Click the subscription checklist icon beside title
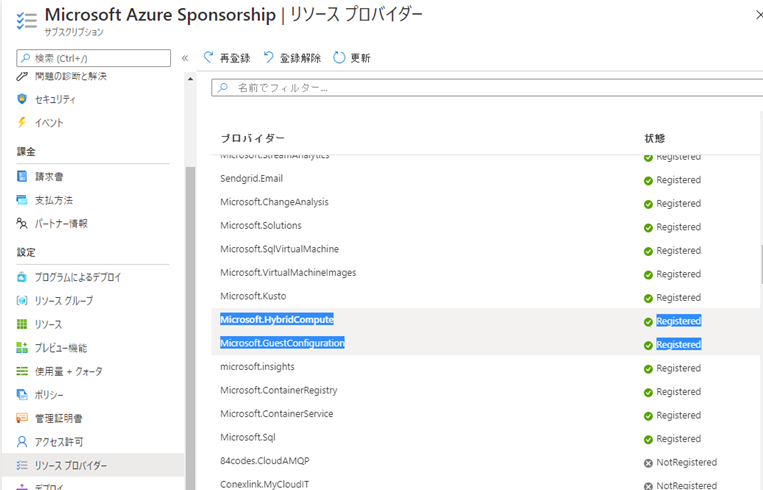 pos(26,21)
